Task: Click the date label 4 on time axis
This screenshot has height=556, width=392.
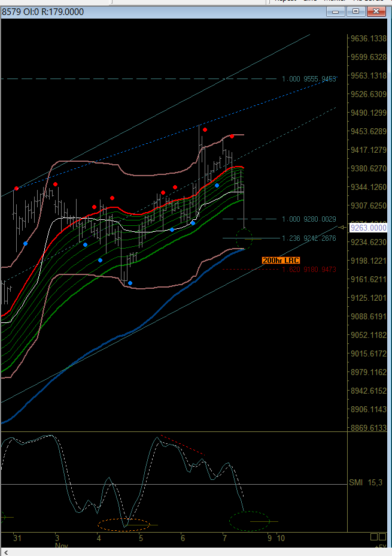Action: click(x=99, y=538)
